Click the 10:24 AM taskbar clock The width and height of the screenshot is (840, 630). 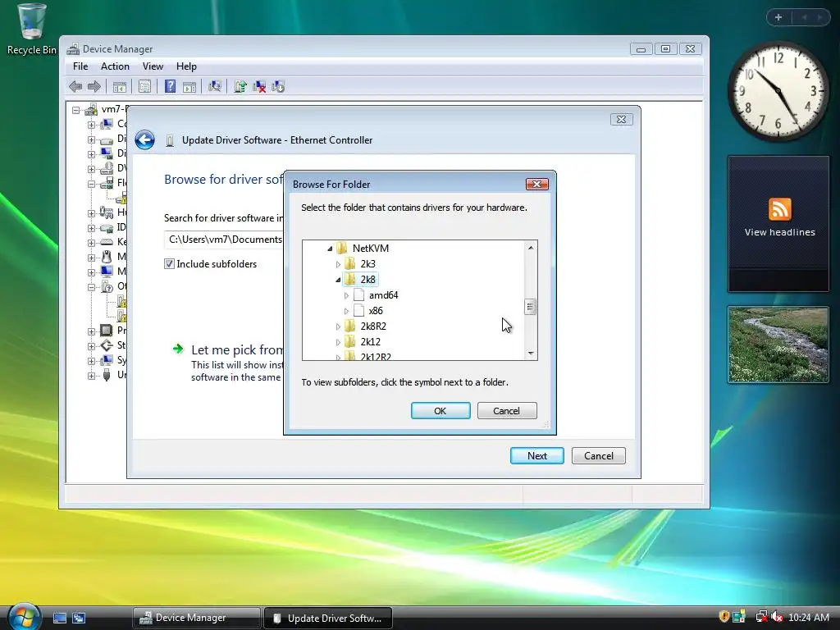click(808, 618)
